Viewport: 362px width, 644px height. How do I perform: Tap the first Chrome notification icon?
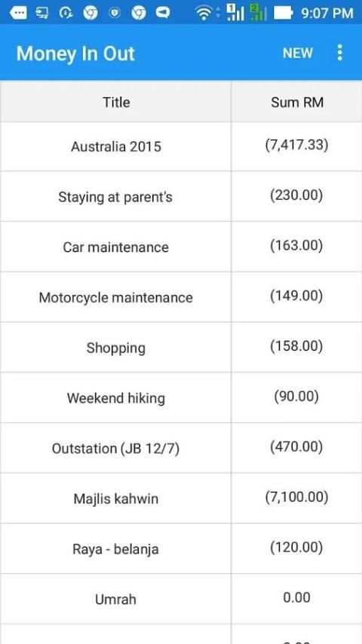[90, 13]
